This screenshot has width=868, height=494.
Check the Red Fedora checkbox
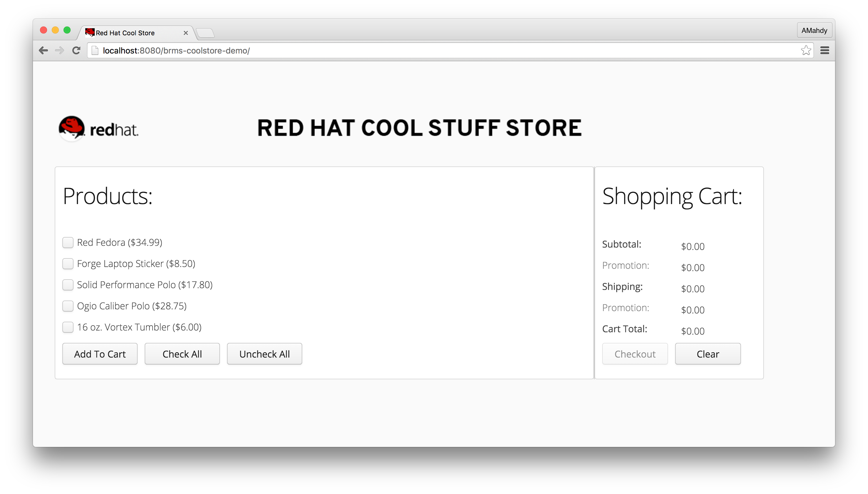pos(68,243)
